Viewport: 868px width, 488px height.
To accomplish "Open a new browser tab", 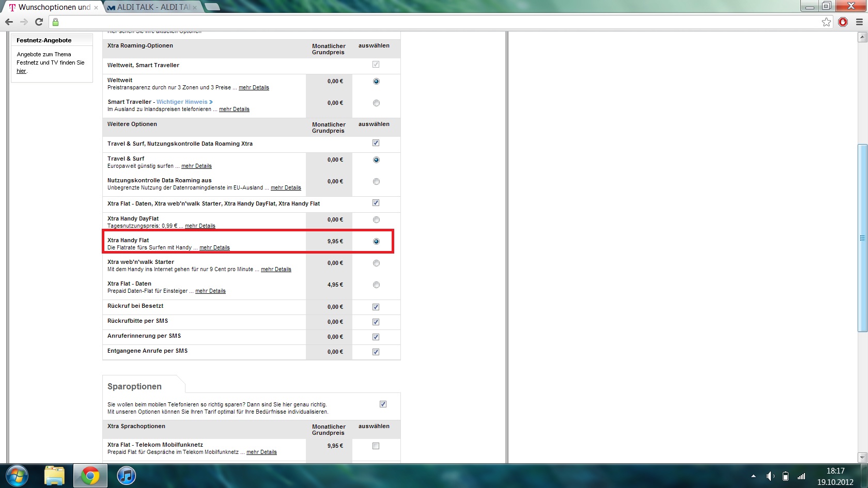I will point(212,7).
